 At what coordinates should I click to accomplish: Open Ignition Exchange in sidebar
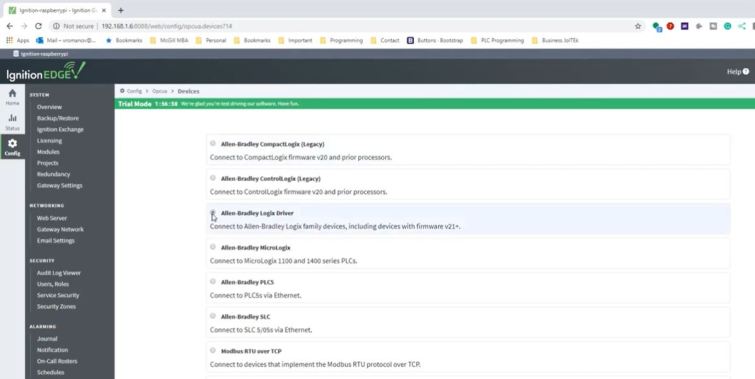(60, 130)
